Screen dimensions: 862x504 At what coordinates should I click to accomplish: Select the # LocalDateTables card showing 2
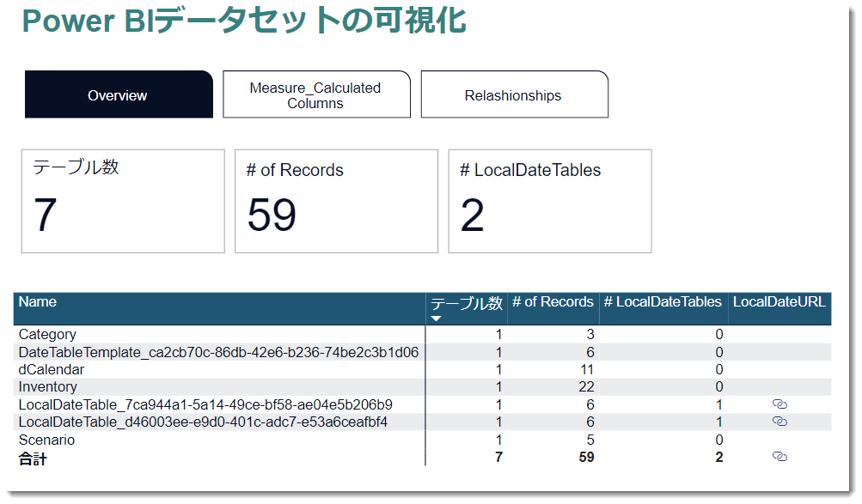(550, 202)
